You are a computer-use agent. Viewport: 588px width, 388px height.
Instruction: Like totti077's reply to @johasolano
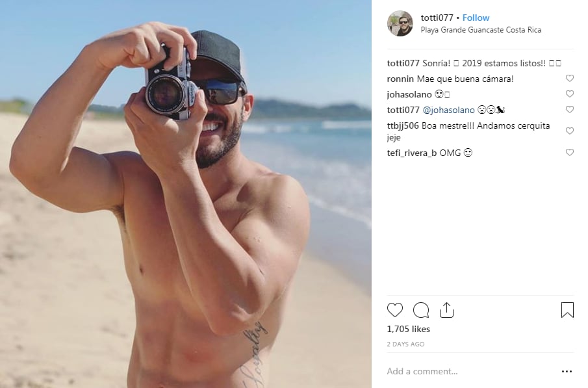pos(570,110)
